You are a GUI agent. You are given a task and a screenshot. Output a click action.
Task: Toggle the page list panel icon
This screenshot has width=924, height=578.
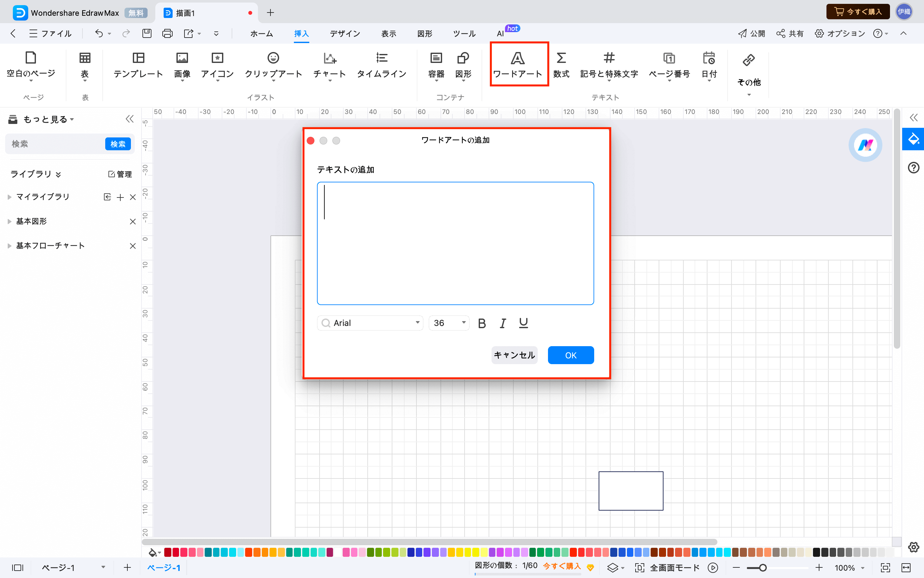[x=18, y=568]
